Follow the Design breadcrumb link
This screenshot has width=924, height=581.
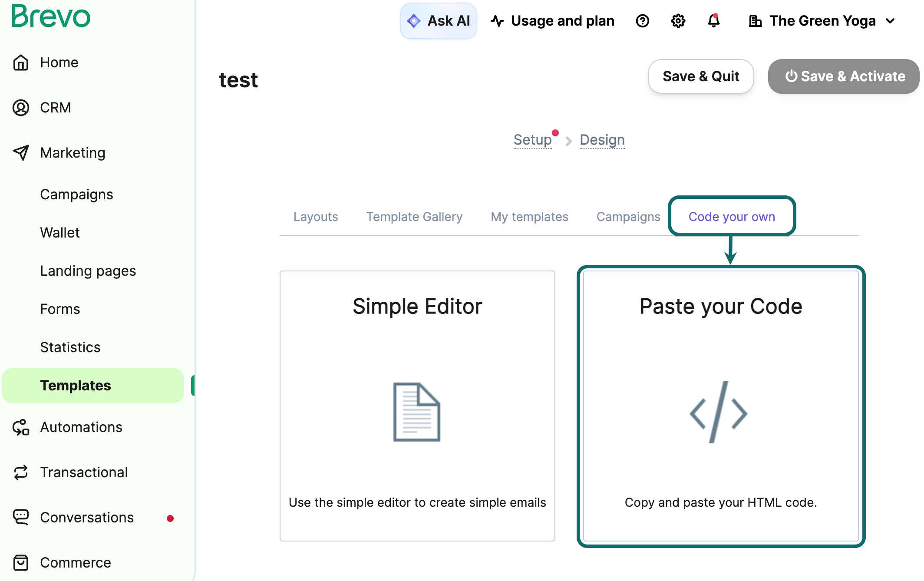click(x=602, y=140)
